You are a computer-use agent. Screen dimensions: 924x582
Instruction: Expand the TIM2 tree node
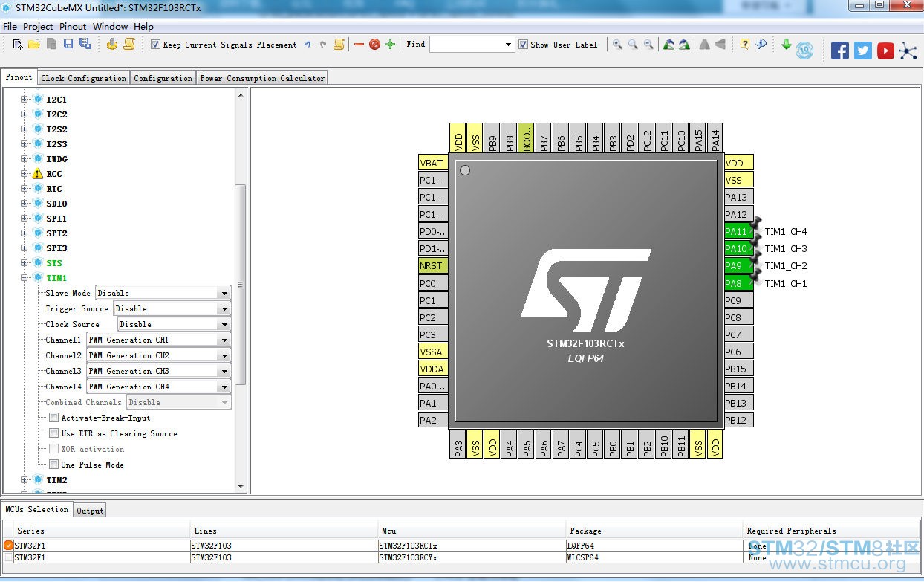[25, 480]
